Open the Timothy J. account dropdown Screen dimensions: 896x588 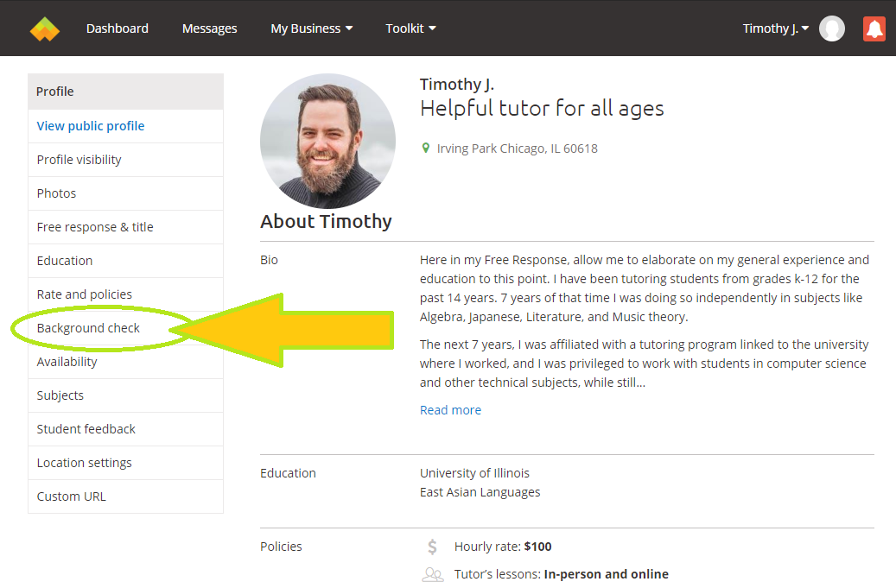[x=775, y=28]
